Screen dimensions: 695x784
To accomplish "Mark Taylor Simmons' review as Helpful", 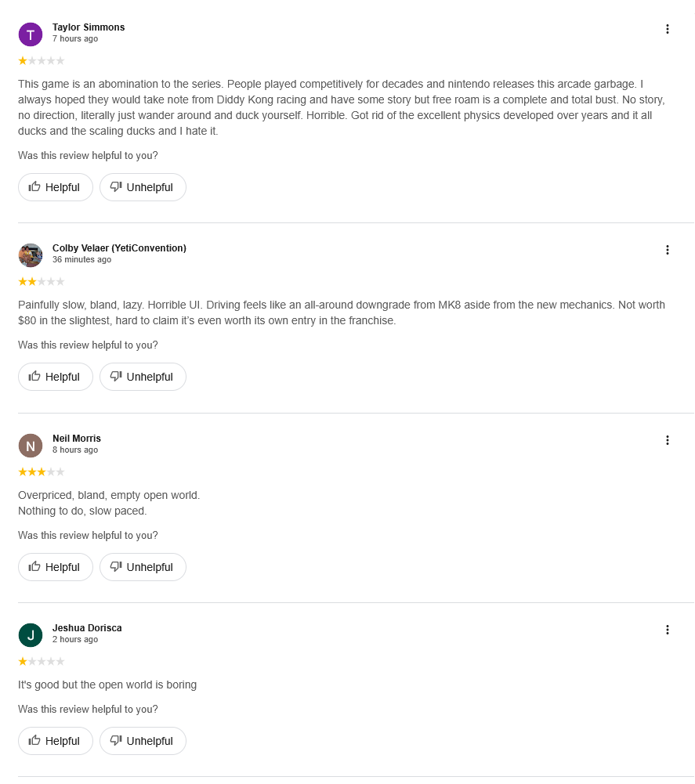I will pyautogui.click(x=55, y=187).
